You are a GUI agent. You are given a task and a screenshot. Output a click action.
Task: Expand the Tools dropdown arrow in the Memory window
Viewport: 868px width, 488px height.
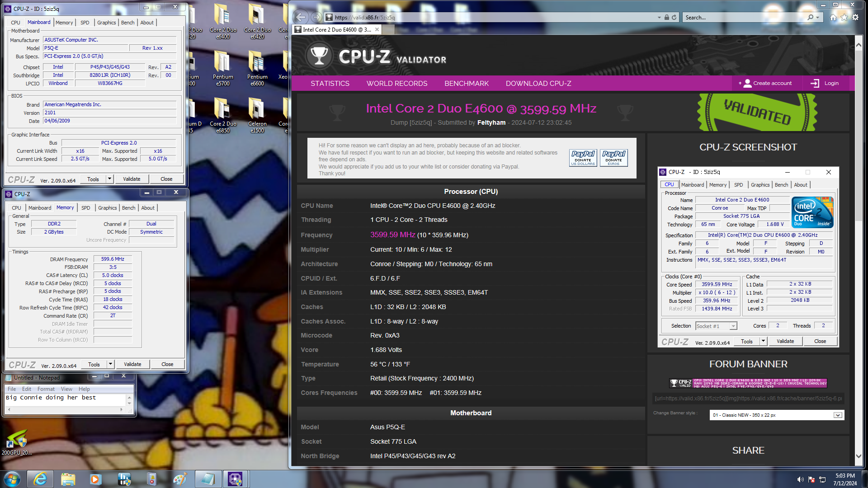(x=110, y=364)
